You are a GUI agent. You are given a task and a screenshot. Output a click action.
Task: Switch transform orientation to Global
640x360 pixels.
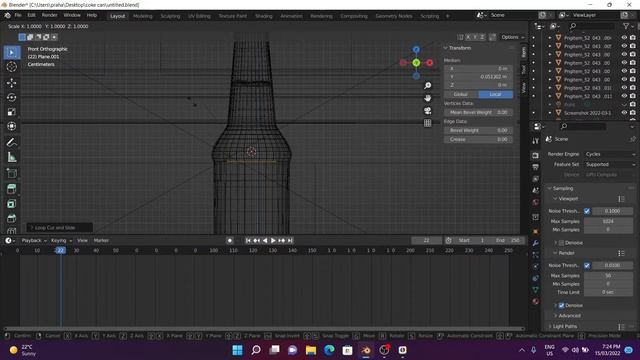point(461,94)
